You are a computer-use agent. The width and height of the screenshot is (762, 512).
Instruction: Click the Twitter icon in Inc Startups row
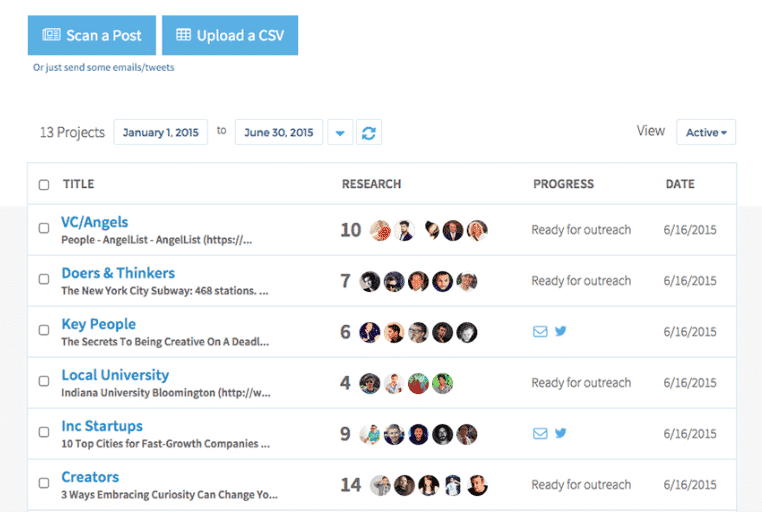click(561, 433)
